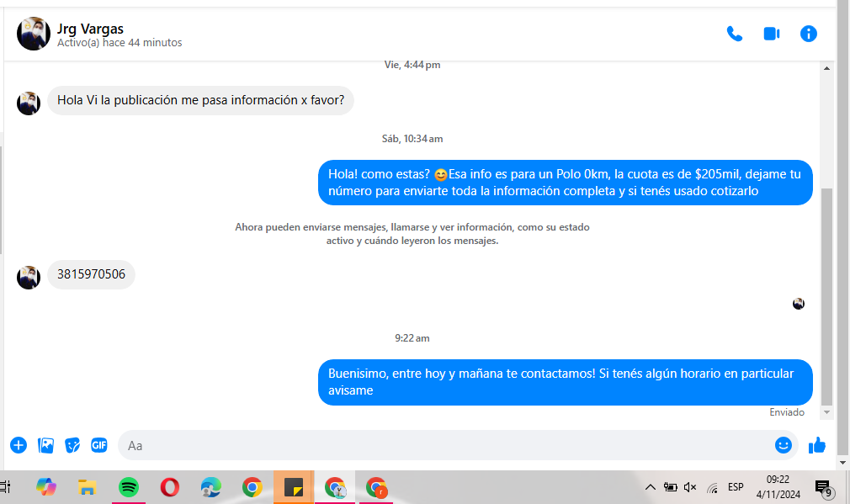The image size is (850, 504).
Task: Toggle muted volume icon in tray
Action: coord(690,487)
